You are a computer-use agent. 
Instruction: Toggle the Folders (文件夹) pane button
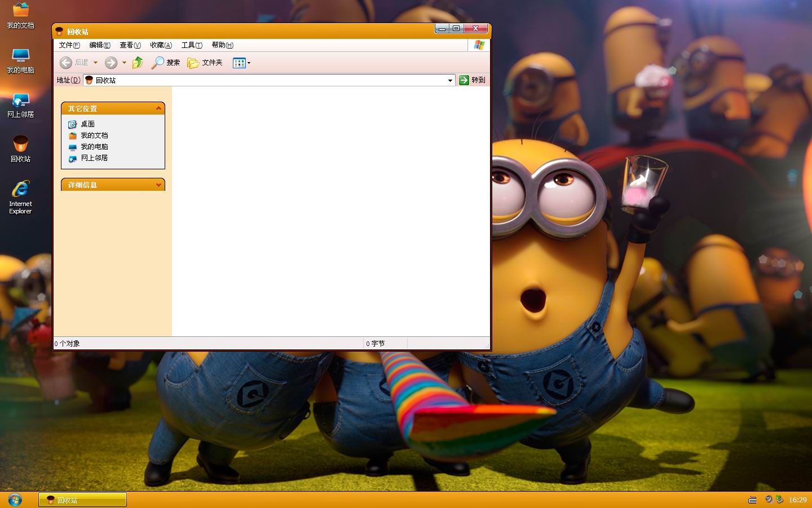[x=205, y=63]
